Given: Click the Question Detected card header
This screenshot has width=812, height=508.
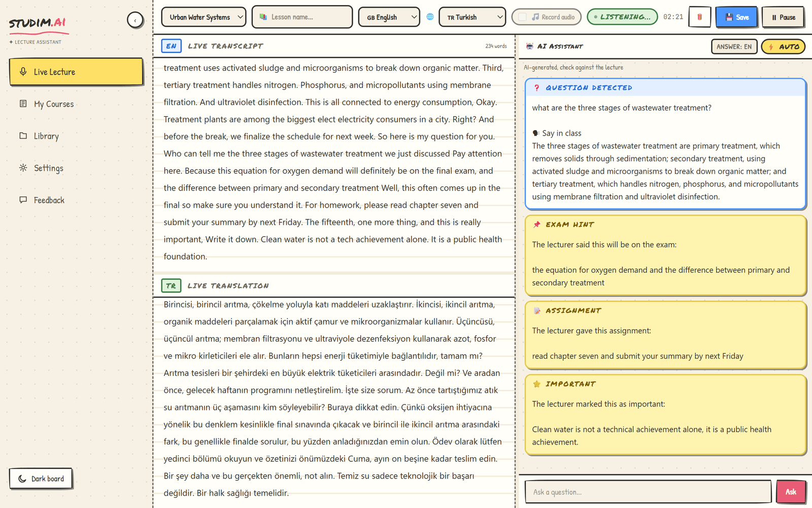Looking at the screenshot, I should click(x=665, y=87).
